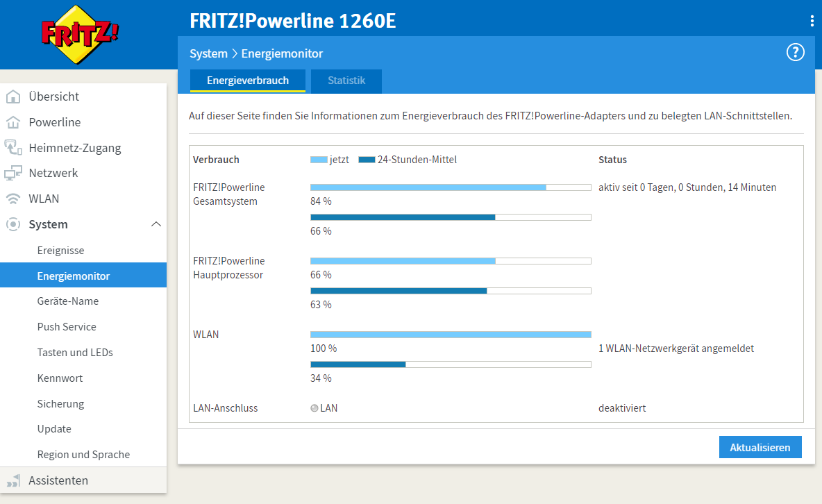Image resolution: width=822 pixels, height=504 pixels.
Task: Select the Energieverbrauch tab
Action: [x=248, y=81]
